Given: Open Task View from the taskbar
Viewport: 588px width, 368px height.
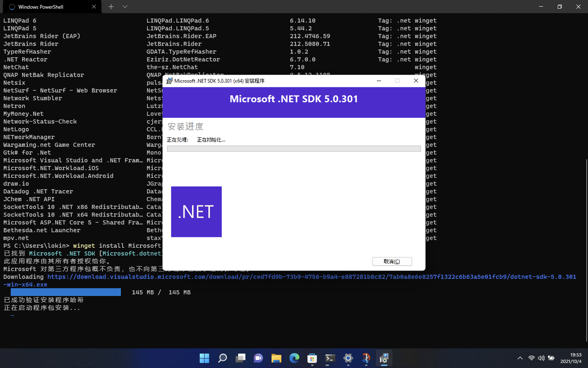Looking at the screenshot, I should (240, 358).
